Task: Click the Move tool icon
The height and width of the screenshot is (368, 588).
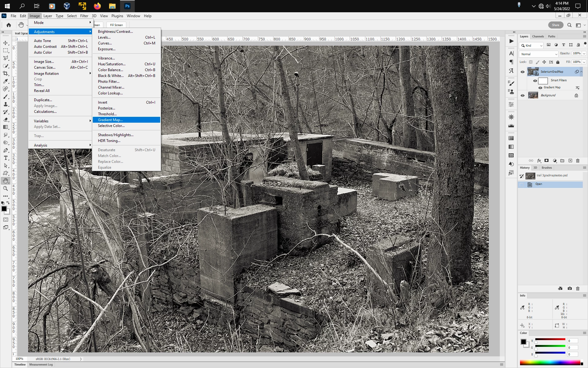Action: [x=6, y=43]
